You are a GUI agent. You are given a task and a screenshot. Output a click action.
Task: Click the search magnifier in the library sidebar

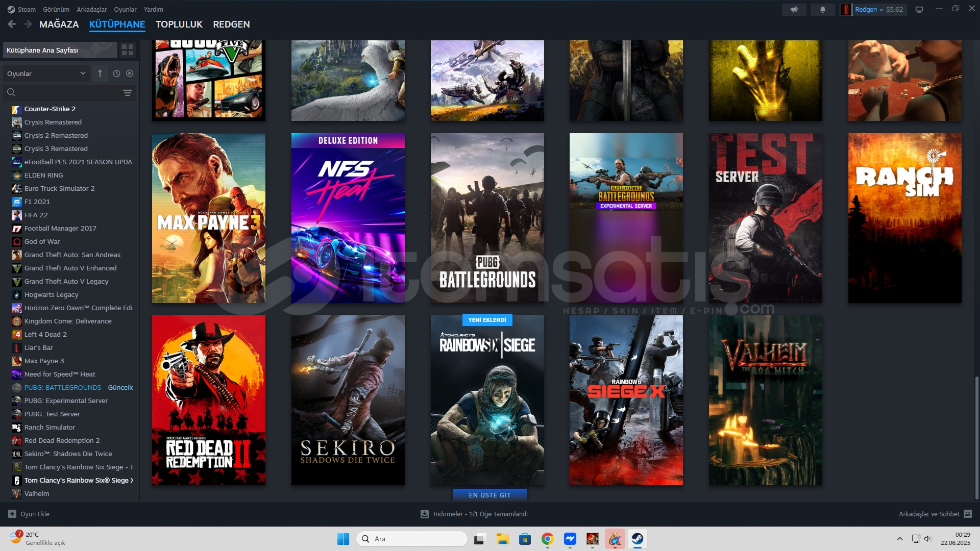point(11,92)
